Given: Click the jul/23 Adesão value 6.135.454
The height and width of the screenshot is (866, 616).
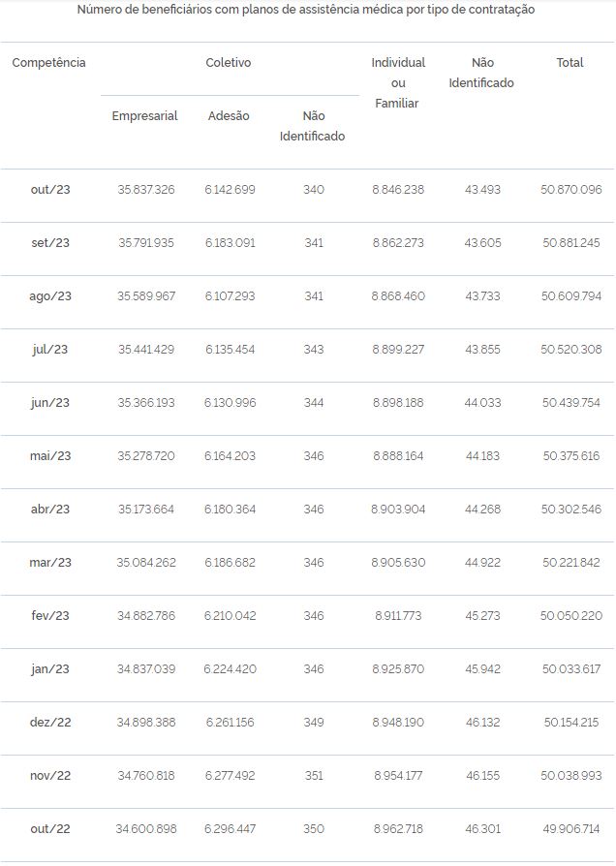Looking at the screenshot, I should point(230,350).
